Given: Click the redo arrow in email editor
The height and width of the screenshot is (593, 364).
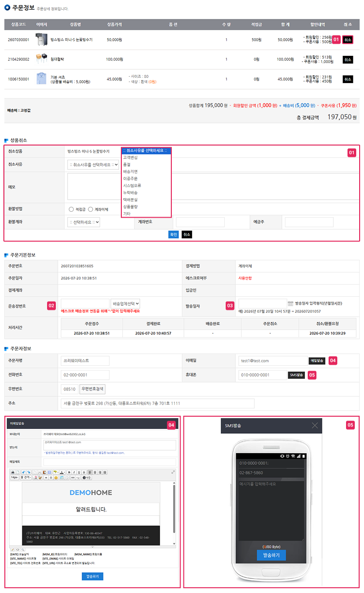Looking at the screenshot, I should 28,472.
